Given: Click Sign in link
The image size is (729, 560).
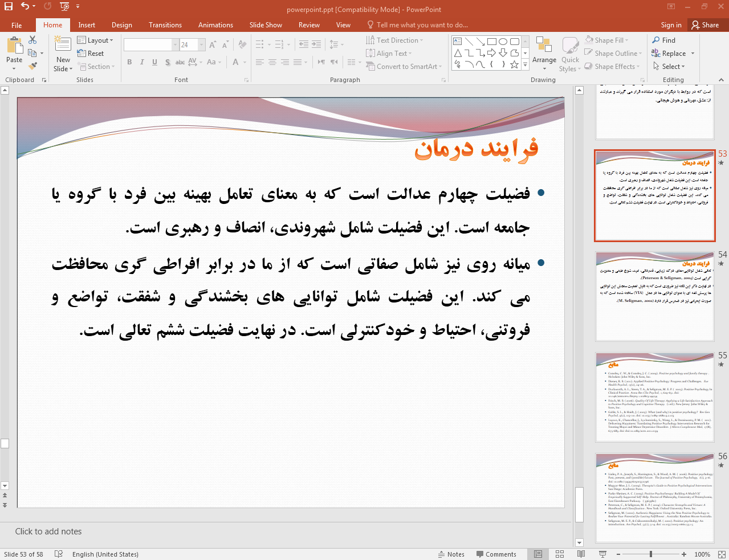Looking at the screenshot, I should click(671, 25).
